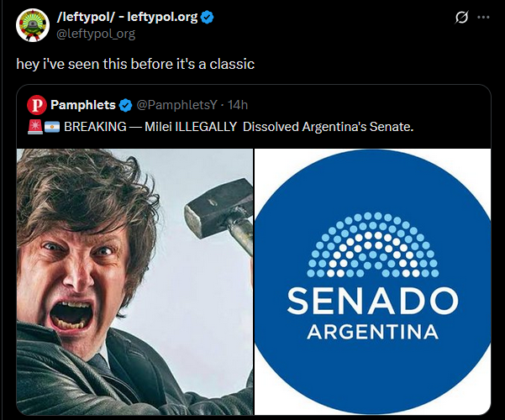Click the hammer head in the photo
Viewport: 505px width, 420px height.
(x=219, y=207)
